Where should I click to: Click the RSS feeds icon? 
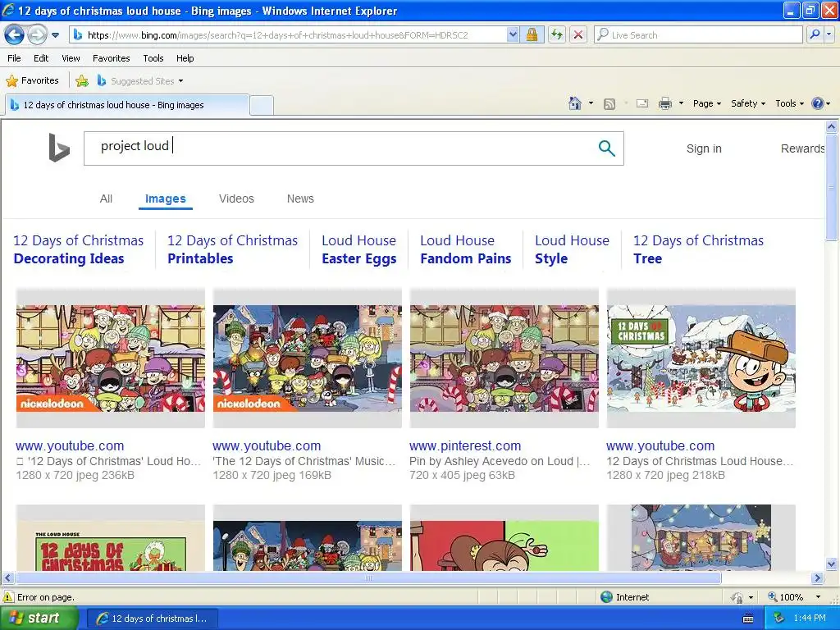click(x=609, y=104)
